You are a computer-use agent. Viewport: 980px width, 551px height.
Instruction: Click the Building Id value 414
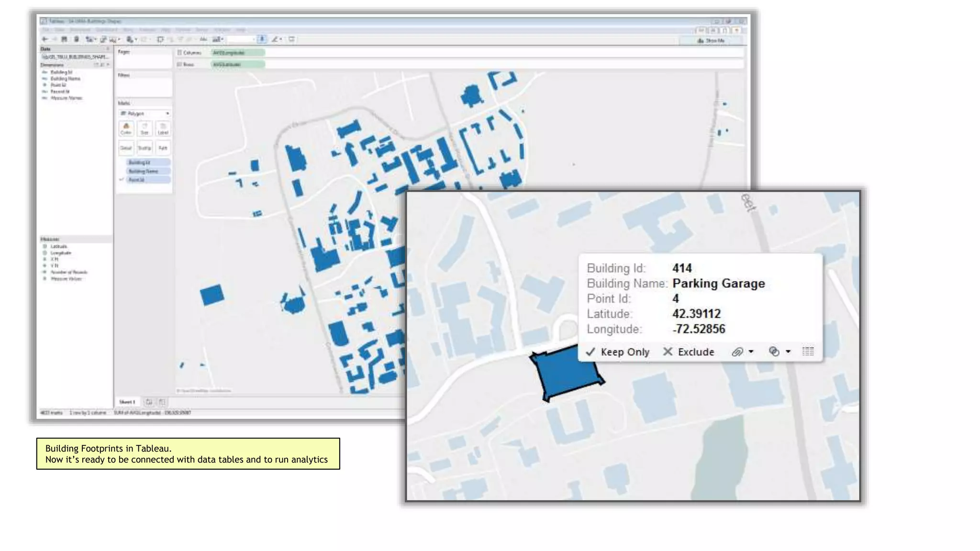[682, 268]
